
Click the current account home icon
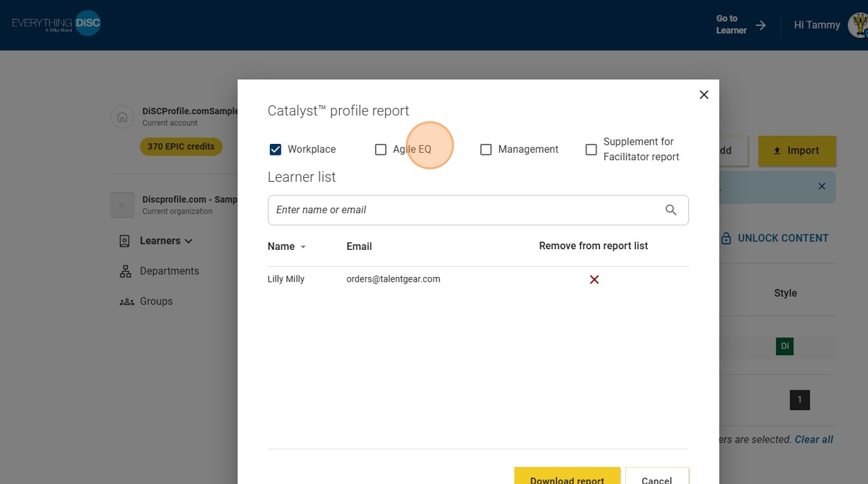pos(122,116)
